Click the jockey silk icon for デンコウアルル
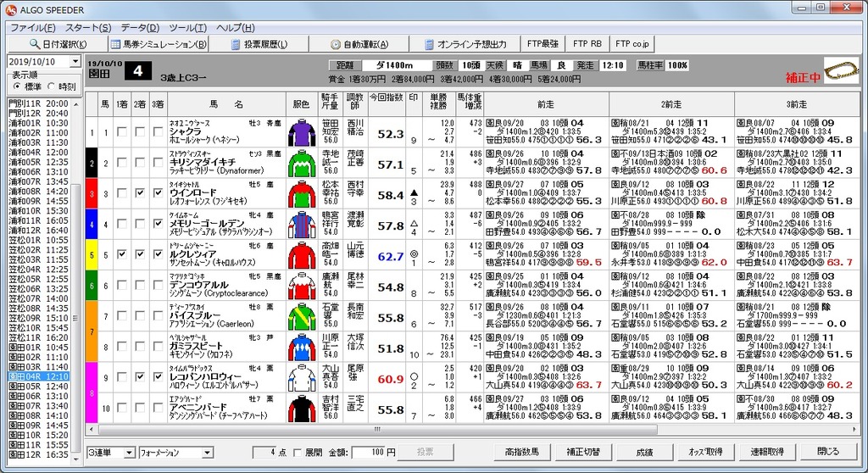This screenshot has width=868, height=473. pyautogui.click(x=302, y=286)
